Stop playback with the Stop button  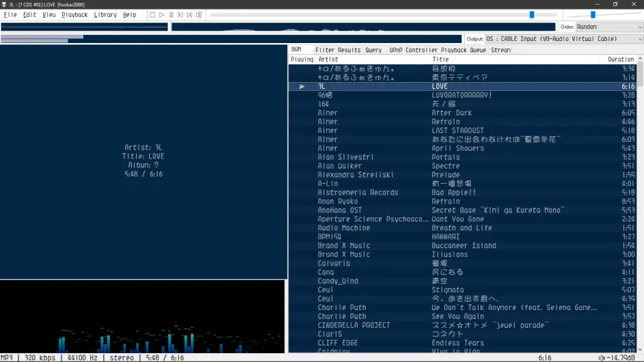pyautogui.click(x=152, y=15)
